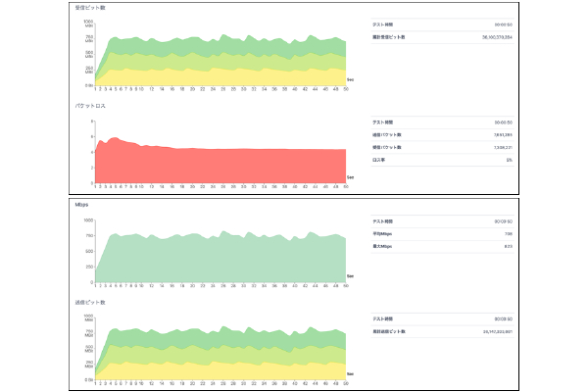Select the 受信パケット数 row
588x392 pixels.
coord(441,147)
